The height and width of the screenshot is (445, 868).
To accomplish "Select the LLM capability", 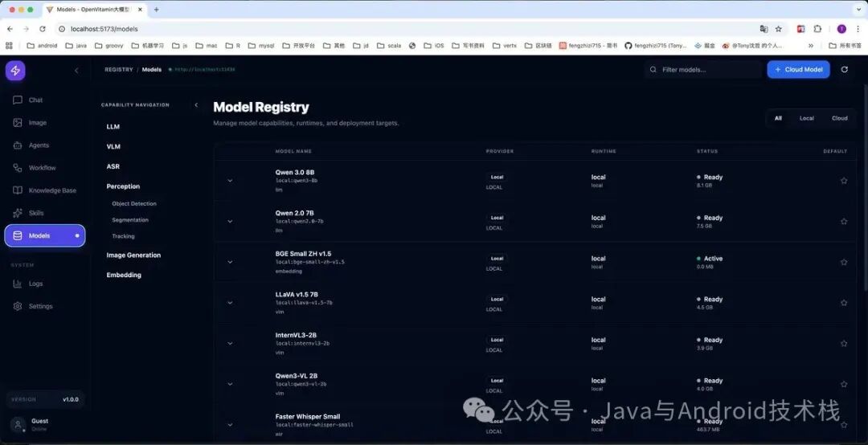I will (x=113, y=127).
